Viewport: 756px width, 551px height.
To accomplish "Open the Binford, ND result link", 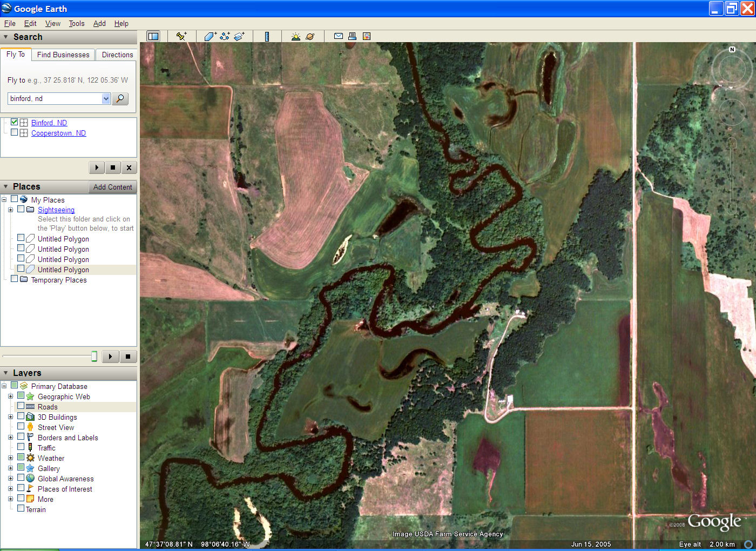I will (49, 123).
